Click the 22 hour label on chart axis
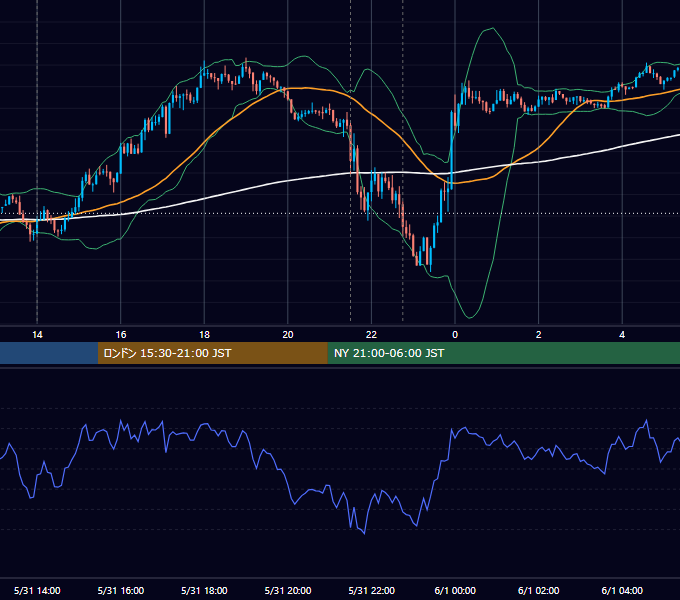The image size is (680, 600). point(371,335)
